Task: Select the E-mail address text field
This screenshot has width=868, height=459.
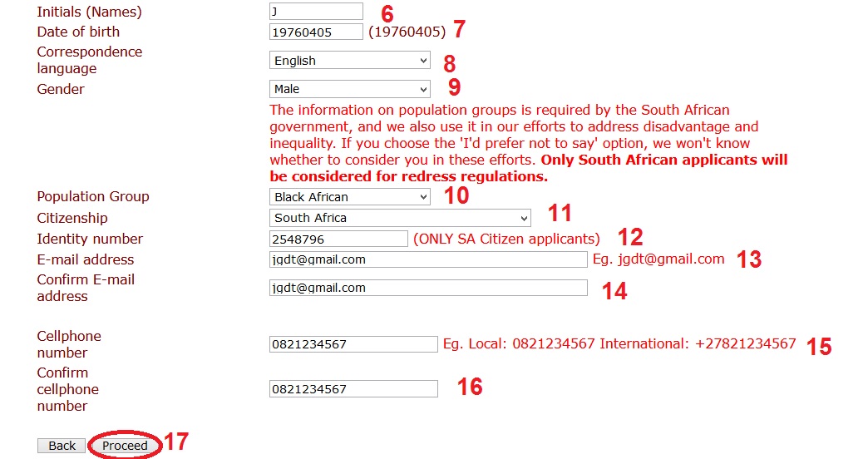Action: click(x=428, y=259)
